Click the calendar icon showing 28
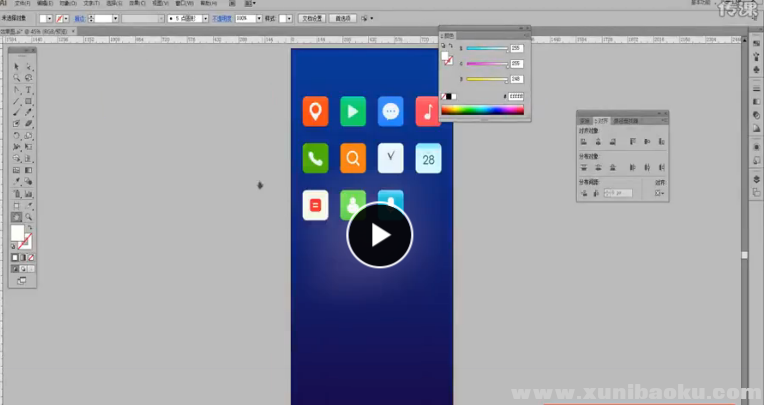Viewport: 764px width, 405px height. (x=428, y=158)
